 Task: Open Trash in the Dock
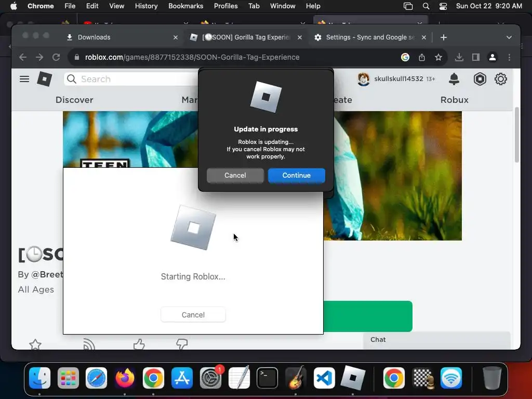point(491,378)
